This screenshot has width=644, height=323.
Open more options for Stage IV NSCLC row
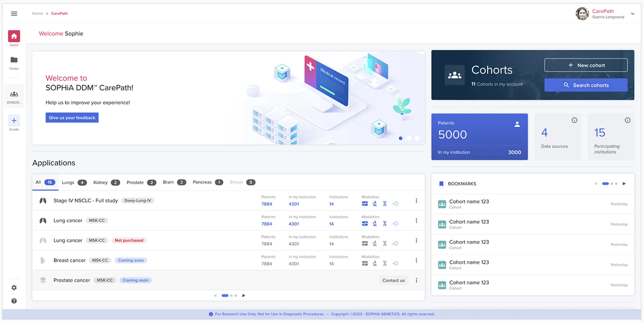[416, 201]
